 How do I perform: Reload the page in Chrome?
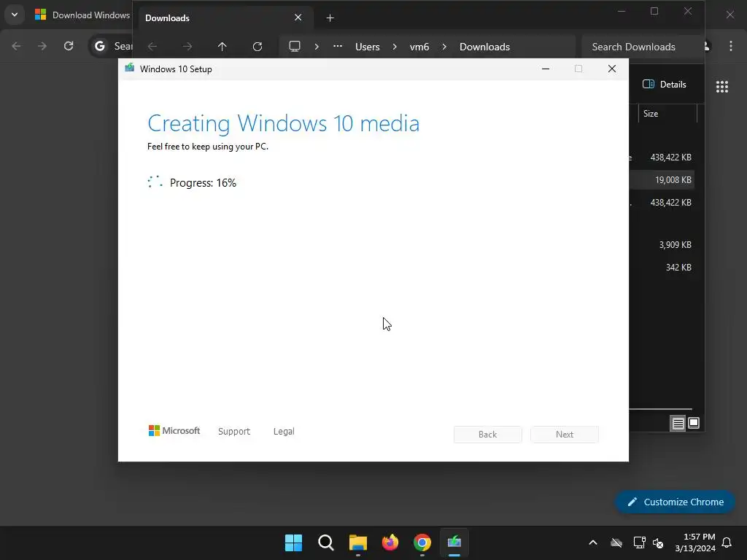(69, 46)
